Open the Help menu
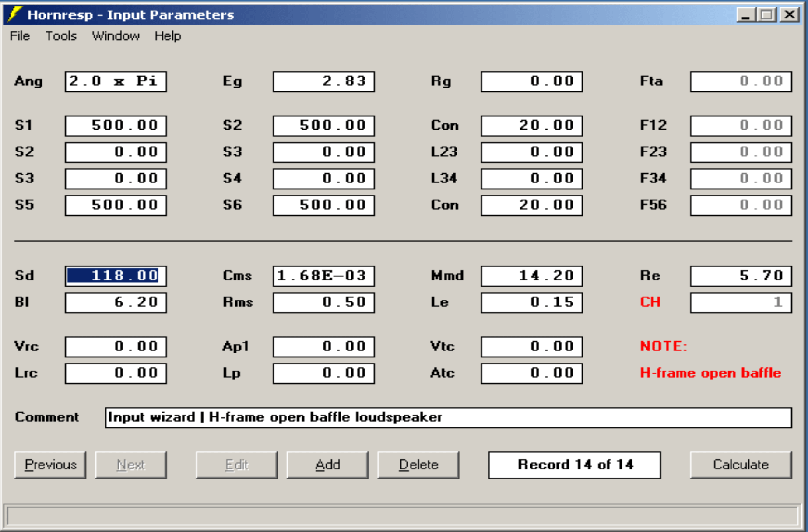 (168, 36)
